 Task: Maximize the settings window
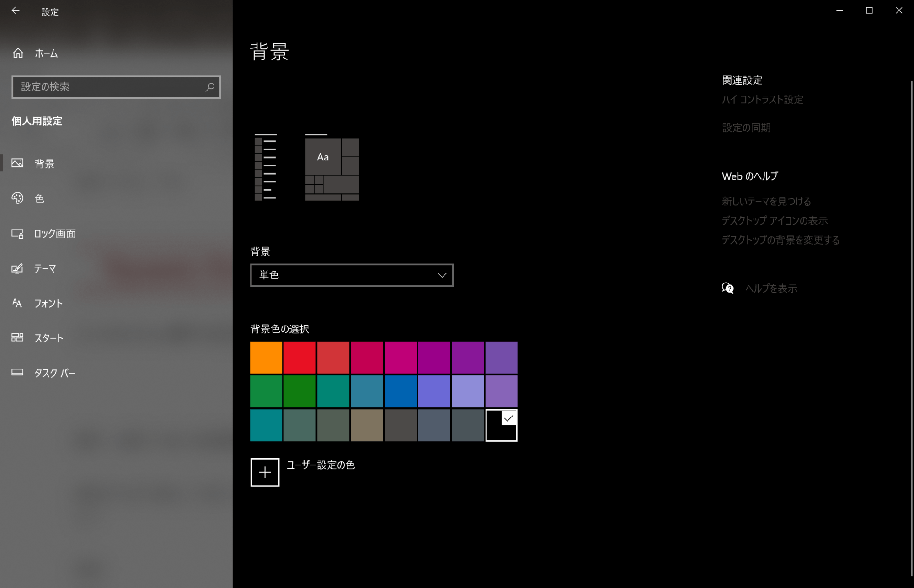click(869, 11)
